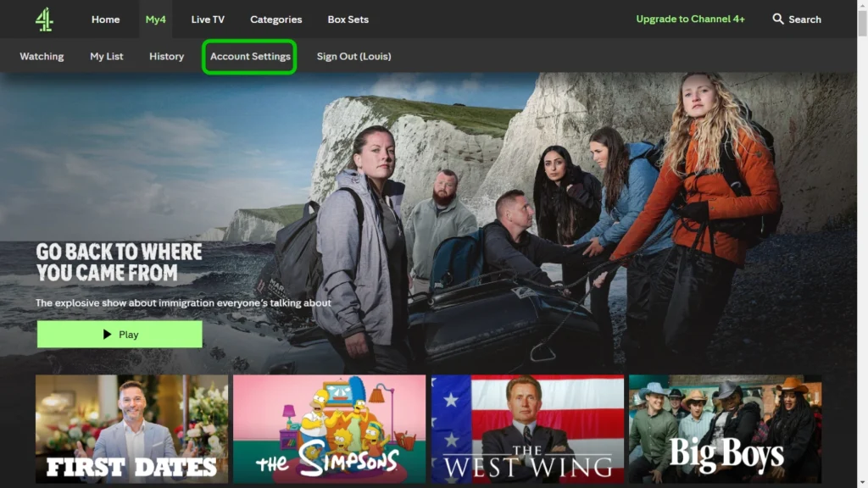Click Sign Out (Louis)
This screenshot has width=868, height=488.
click(353, 57)
